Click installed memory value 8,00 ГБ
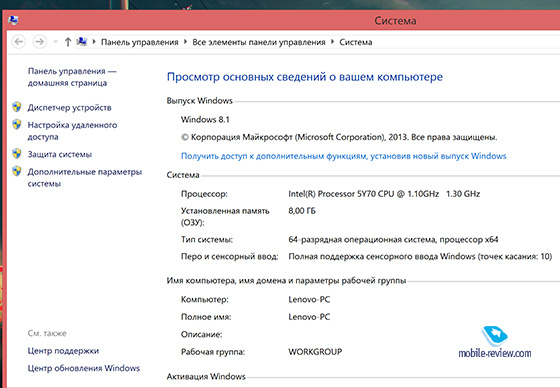 [x=302, y=211]
